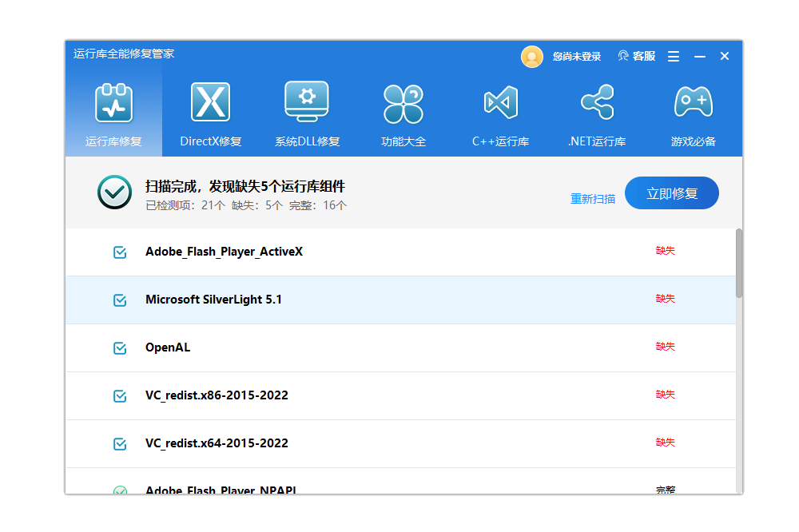Screen dimensions: 799x532
Task: Uncheck Adobe_Flash_Player_ActiveX in the list
Action: (120, 252)
